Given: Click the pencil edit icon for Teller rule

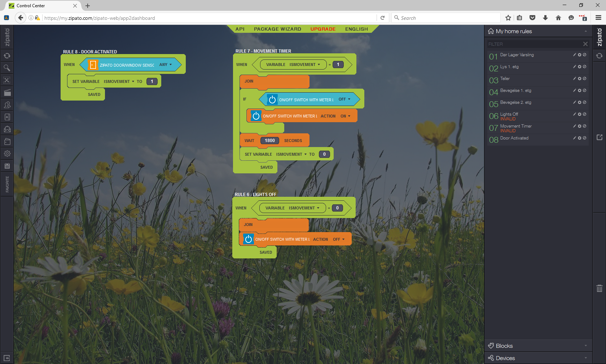Looking at the screenshot, I should click(x=575, y=79).
